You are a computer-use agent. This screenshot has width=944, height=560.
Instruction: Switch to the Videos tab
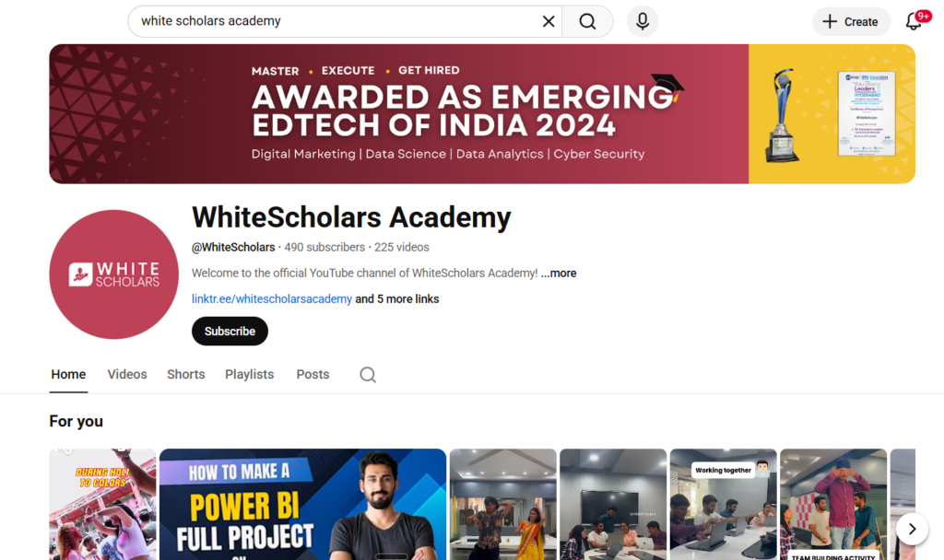[127, 374]
